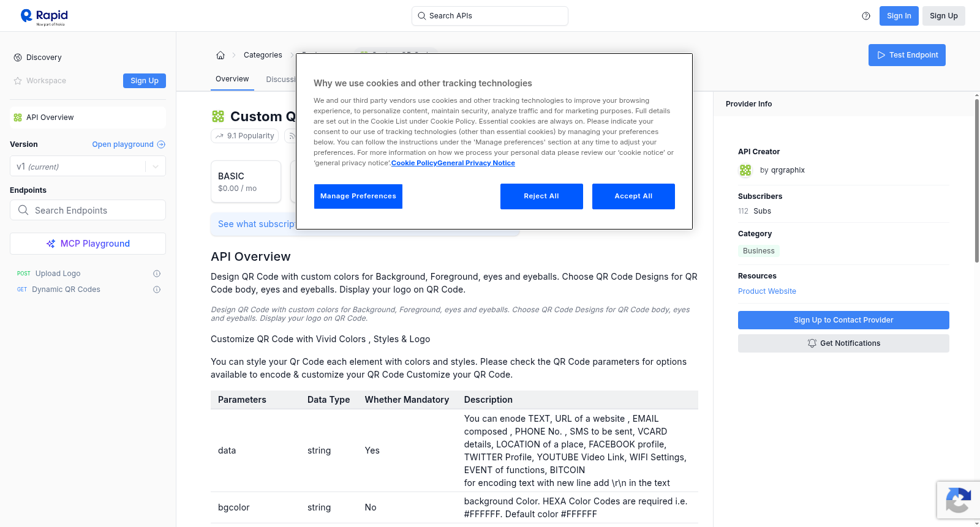The image size is (980, 527).
Task: Click the MCP Playground sparkle icon
Action: pos(51,244)
